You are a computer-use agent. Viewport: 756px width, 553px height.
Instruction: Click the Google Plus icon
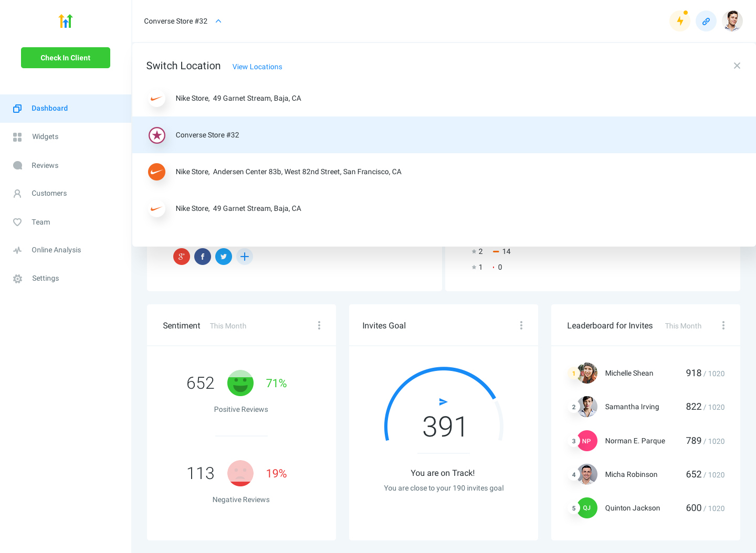[182, 257]
